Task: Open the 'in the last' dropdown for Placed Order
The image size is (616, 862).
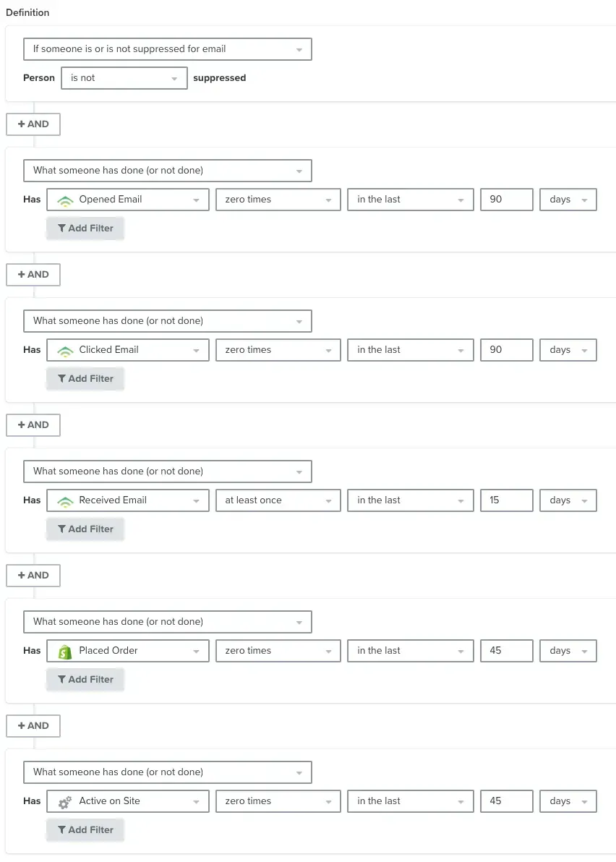Action: [x=410, y=651]
